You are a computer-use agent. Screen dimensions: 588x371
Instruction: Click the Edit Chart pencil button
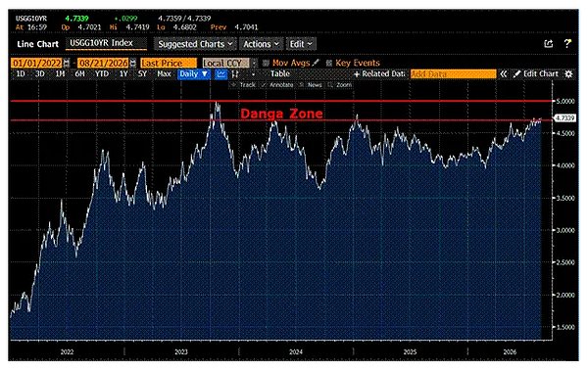(x=536, y=73)
